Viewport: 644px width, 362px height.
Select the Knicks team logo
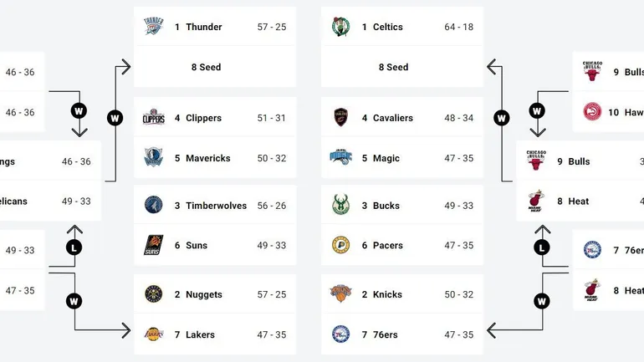[x=340, y=293]
